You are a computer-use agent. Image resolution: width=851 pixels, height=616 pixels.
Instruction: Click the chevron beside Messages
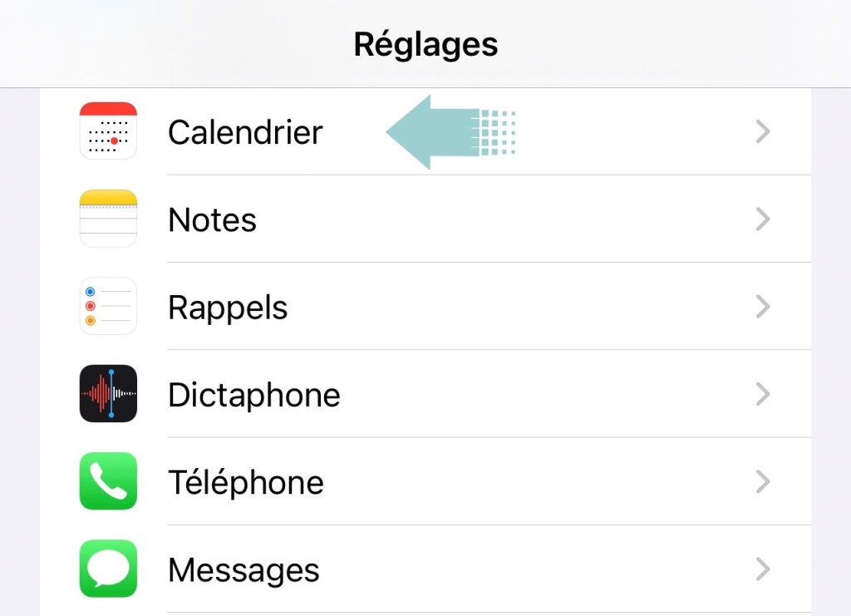pos(763,569)
